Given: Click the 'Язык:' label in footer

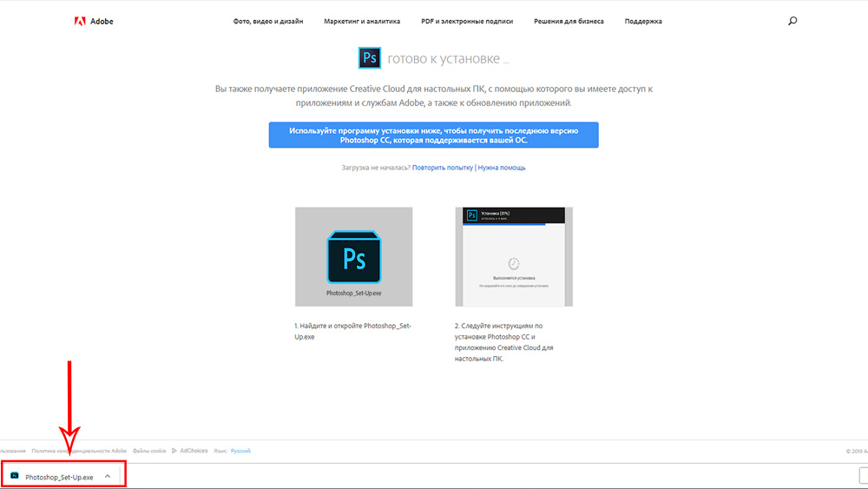Looking at the screenshot, I should pyautogui.click(x=220, y=451).
